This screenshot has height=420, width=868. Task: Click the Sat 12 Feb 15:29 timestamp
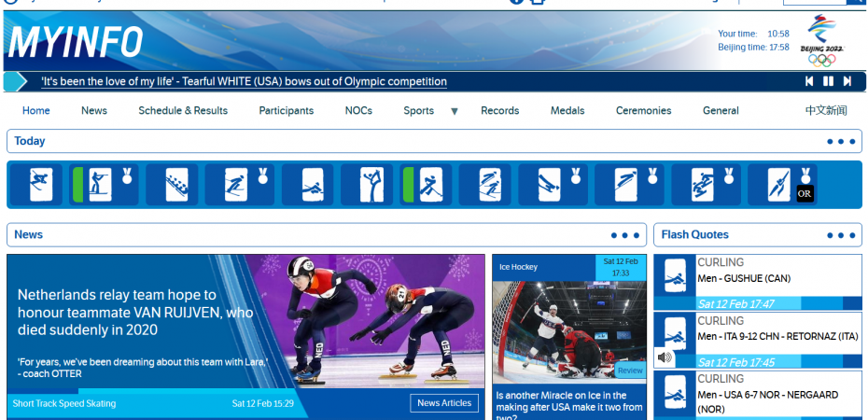click(x=263, y=403)
